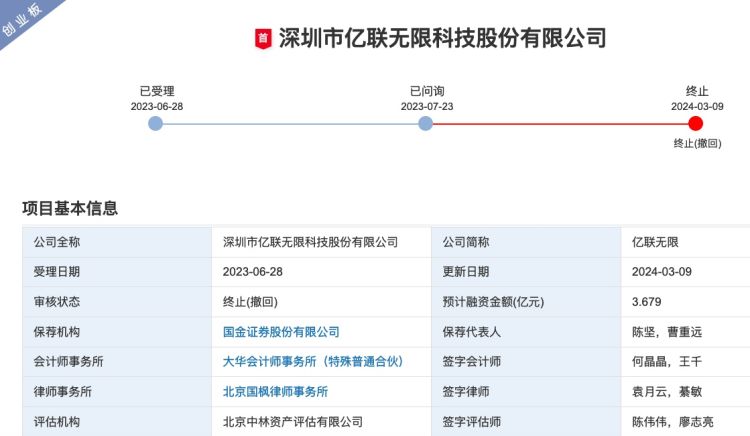Image resolution: width=750 pixels, height=436 pixels.
Task: Open the 国金证券股份有限公司 sponsor link
Action: [x=281, y=332]
